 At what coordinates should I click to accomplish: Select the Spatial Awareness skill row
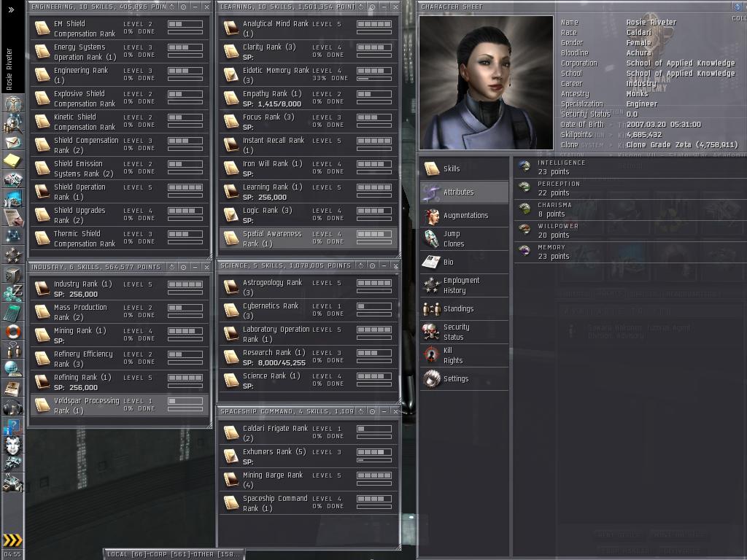pyautogui.click(x=309, y=238)
